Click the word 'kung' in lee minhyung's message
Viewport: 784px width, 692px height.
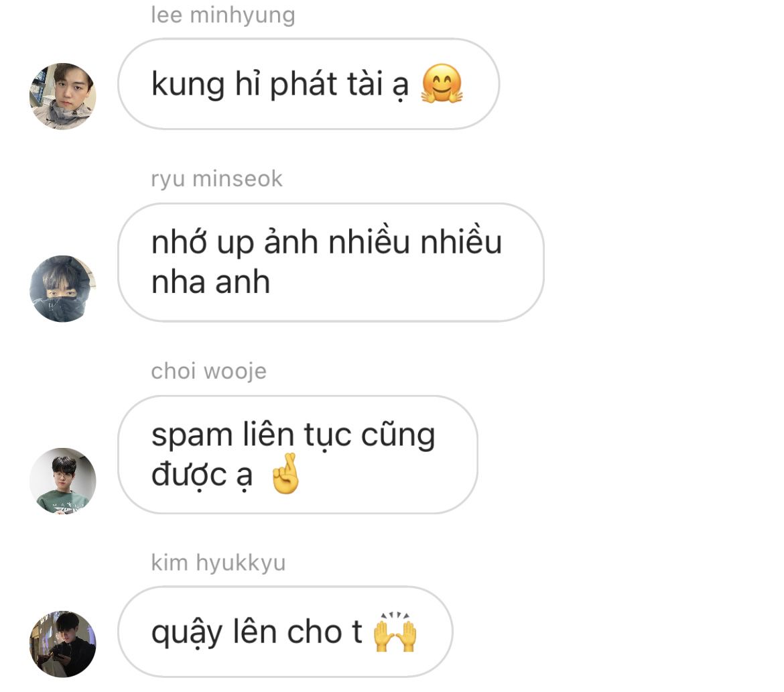(x=188, y=85)
